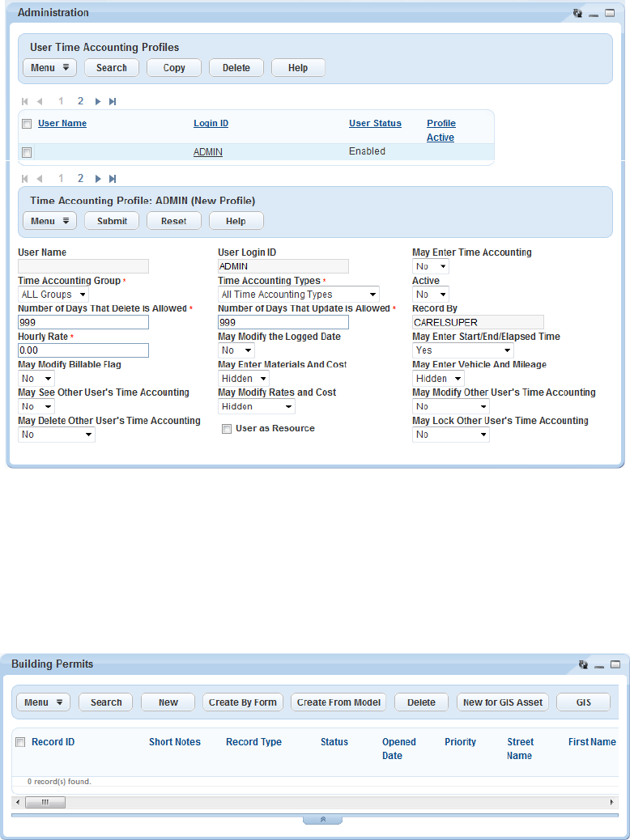Click the Hourly Rate input field

tap(83, 350)
